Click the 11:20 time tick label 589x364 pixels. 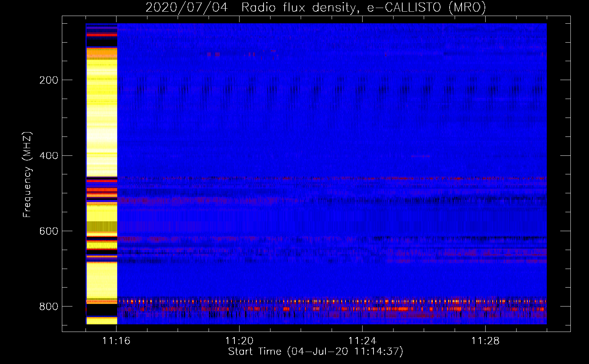click(240, 341)
